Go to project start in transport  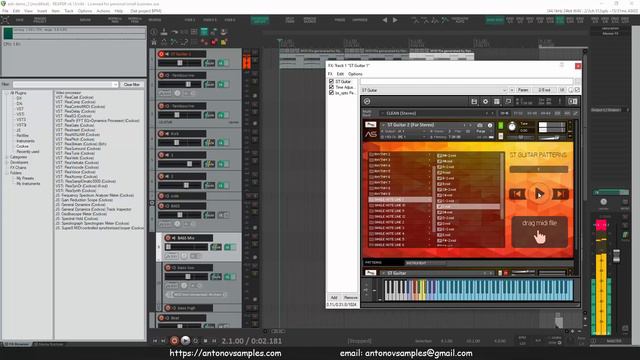click(x=155, y=341)
